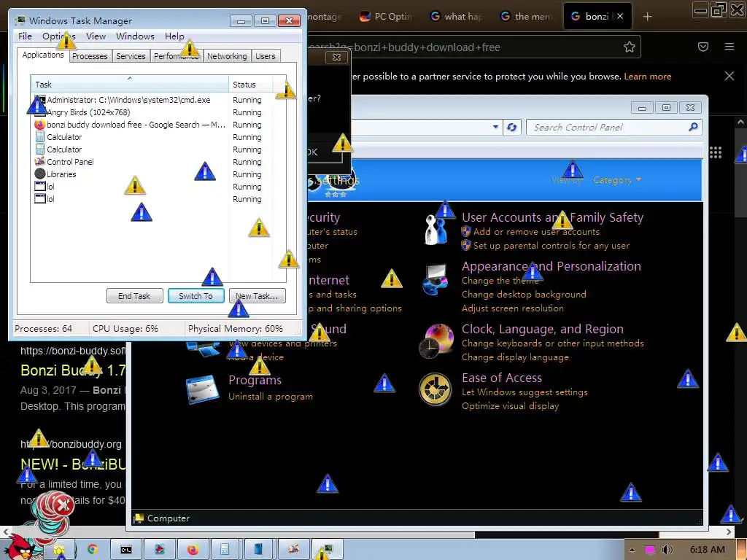Bookmark this page with the star icon

click(630, 47)
